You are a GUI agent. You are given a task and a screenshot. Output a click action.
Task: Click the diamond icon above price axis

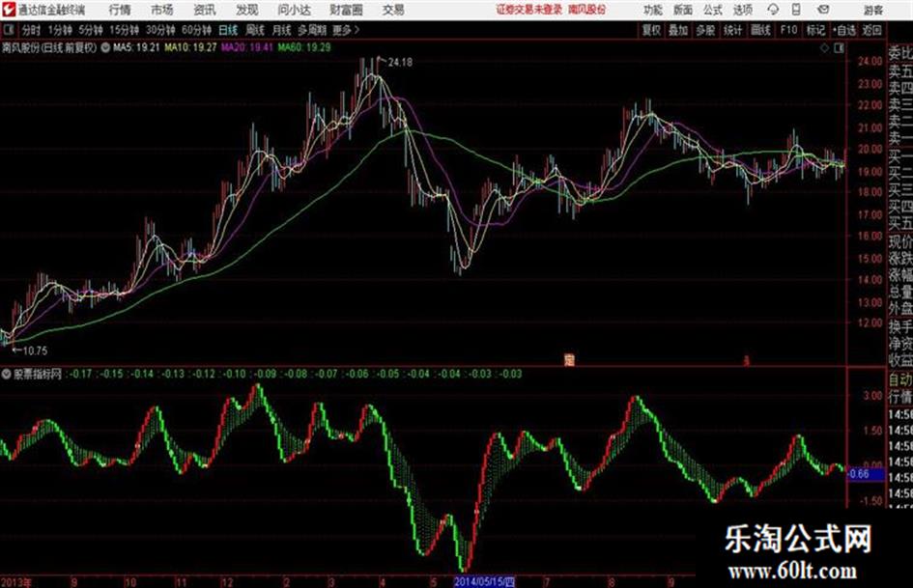click(x=824, y=48)
